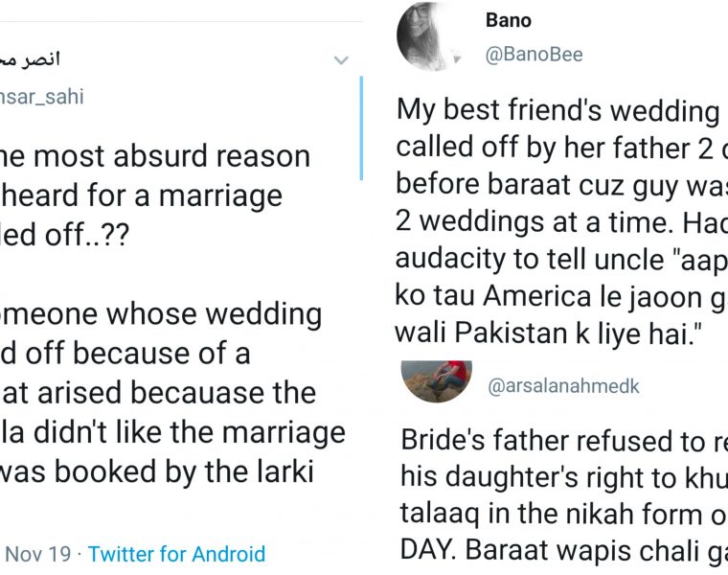The image size is (728, 575).
Task: Click the blue vertical bar beside left tweet
Action: [x=361, y=127]
